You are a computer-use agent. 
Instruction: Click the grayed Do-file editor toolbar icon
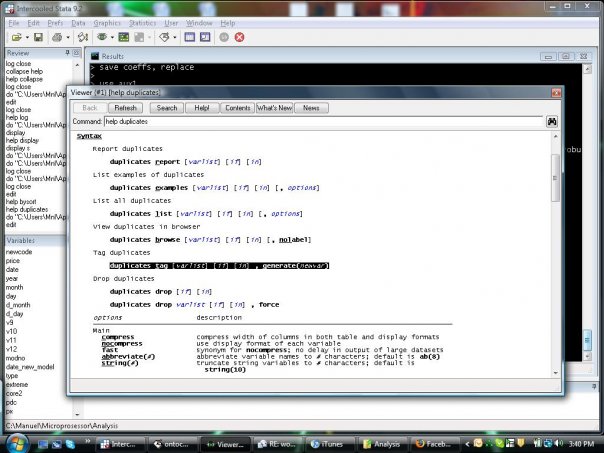point(139,37)
